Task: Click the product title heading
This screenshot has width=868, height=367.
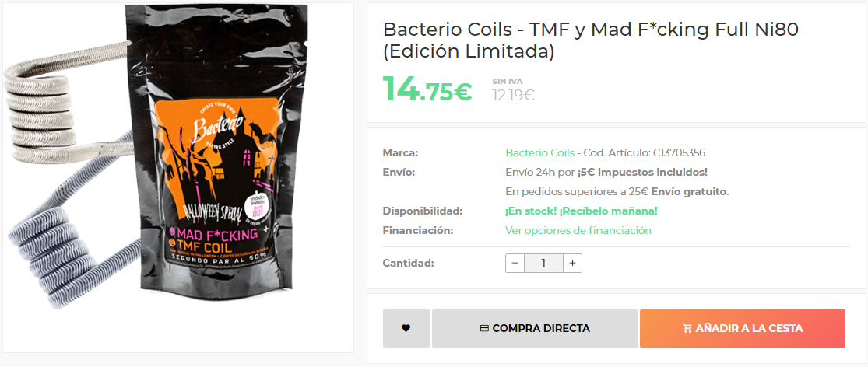Action: click(x=591, y=40)
